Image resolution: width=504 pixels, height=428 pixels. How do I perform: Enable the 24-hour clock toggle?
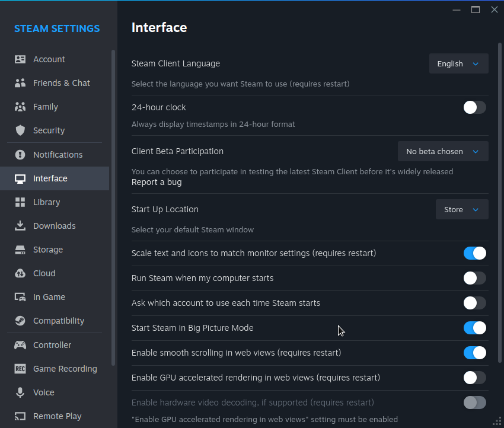click(x=474, y=107)
